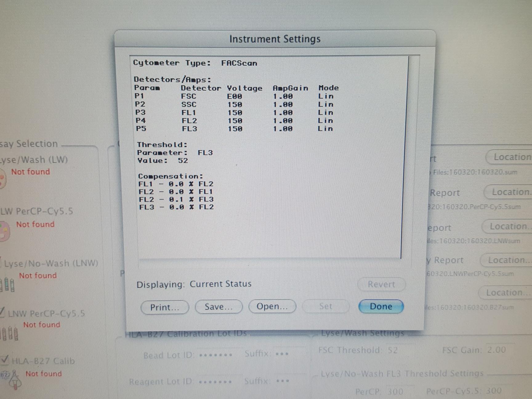Click the dimmed Revert button
Viewport: 532px width, 399px height.
[x=381, y=284]
